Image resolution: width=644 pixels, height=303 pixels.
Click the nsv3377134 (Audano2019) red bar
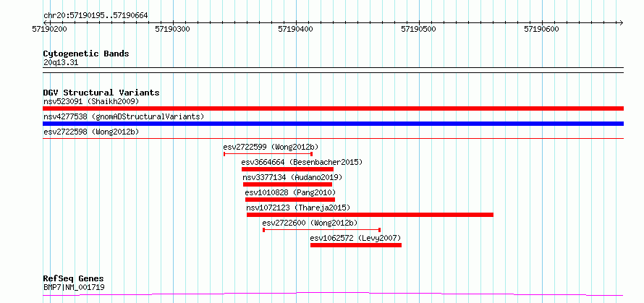point(287,184)
